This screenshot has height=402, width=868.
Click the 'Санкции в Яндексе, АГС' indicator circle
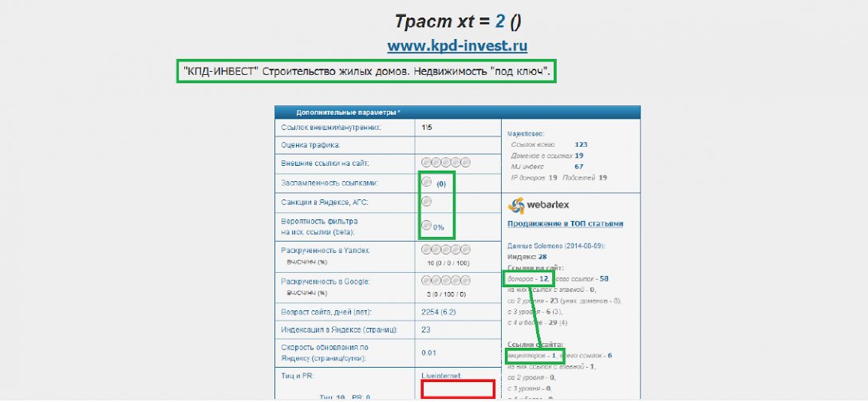coord(426,202)
